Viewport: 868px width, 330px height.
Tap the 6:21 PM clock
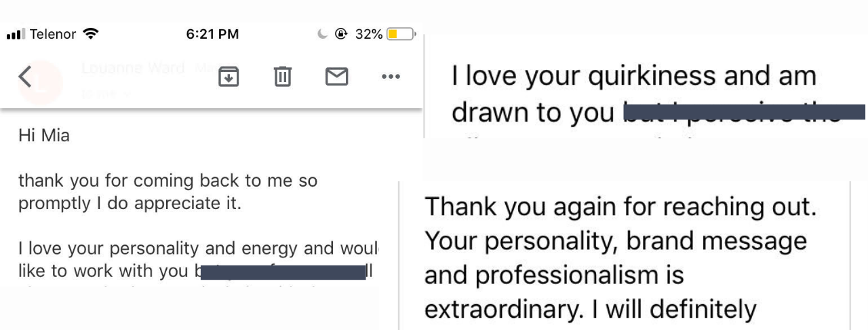point(212,34)
